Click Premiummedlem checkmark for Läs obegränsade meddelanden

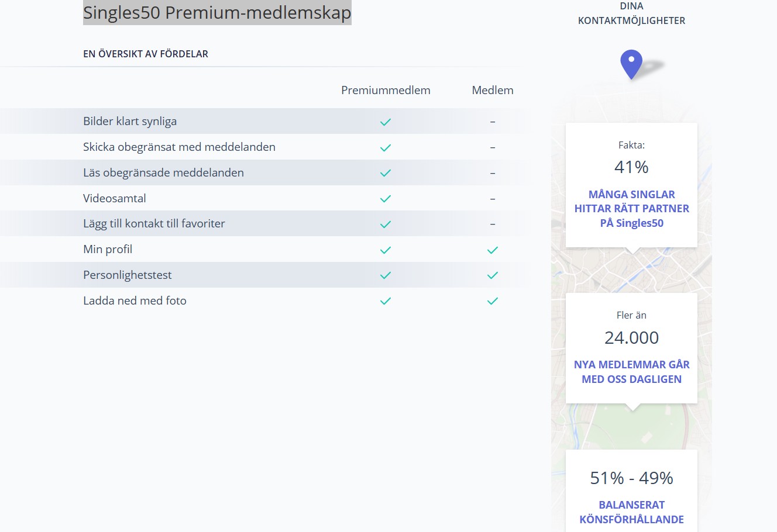point(386,173)
